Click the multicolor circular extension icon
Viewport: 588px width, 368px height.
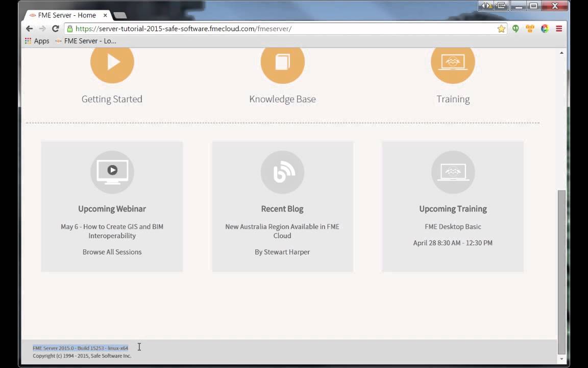(x=545, y=29)
